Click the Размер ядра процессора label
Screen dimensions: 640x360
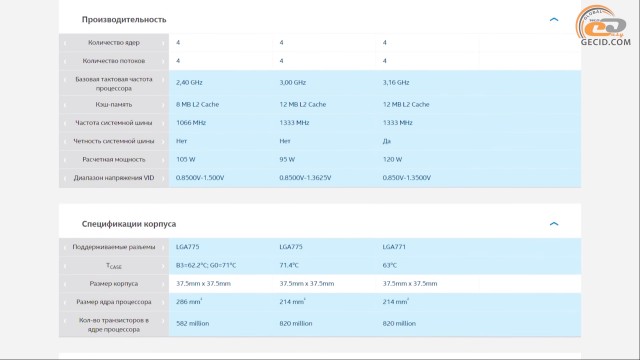[114, 302]
